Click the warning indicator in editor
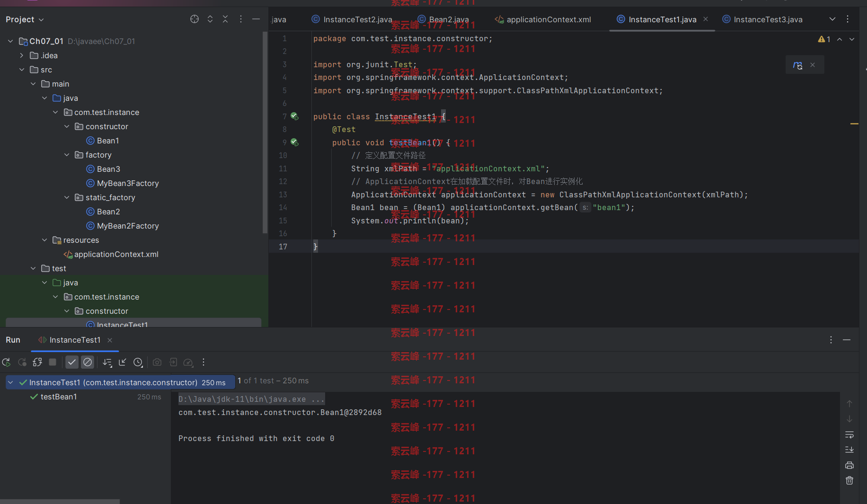 [824, 39]
